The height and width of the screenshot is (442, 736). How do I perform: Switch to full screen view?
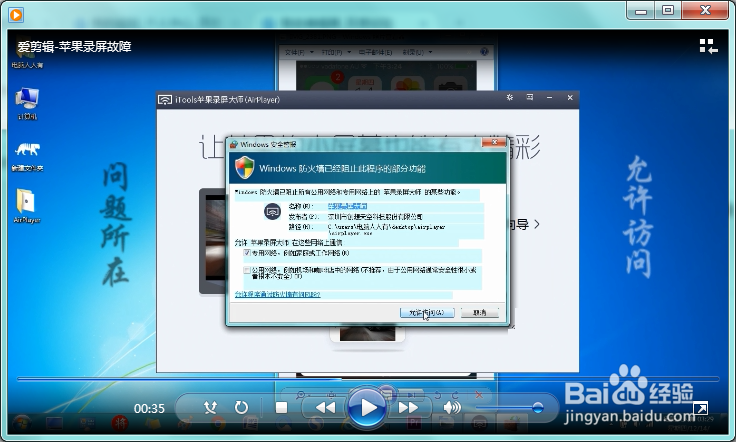pyautogui.click(x=700, y=408)
